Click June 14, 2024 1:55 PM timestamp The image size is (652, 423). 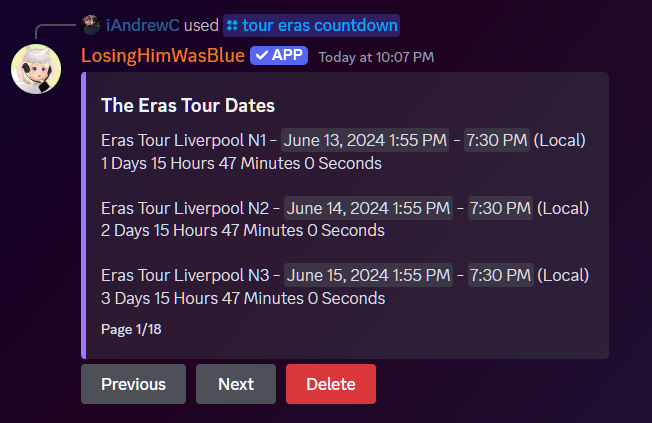[368, 208]
